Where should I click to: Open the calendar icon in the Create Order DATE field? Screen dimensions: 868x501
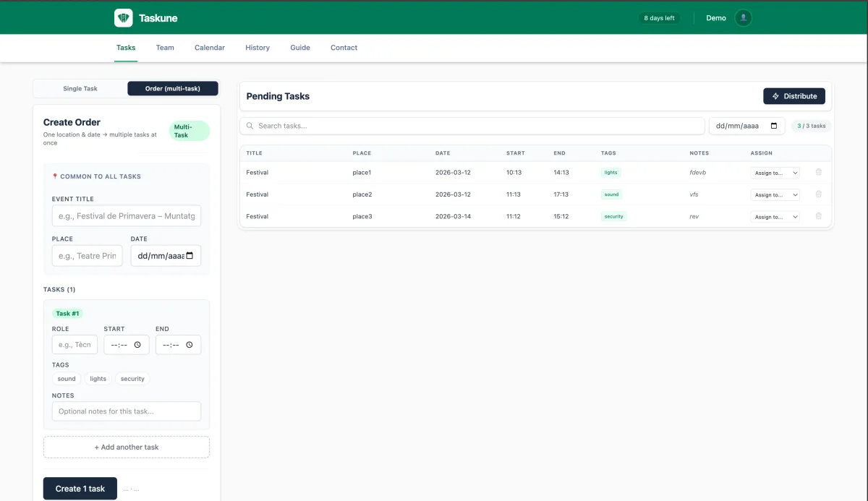pyautogui.click(x=191, y=255)
